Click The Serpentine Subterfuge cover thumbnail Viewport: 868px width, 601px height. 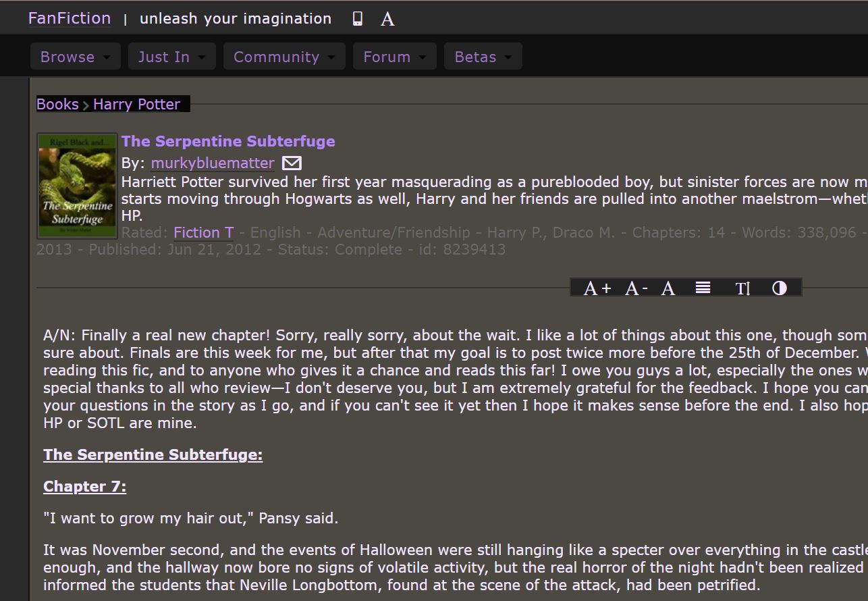(77, 186)
